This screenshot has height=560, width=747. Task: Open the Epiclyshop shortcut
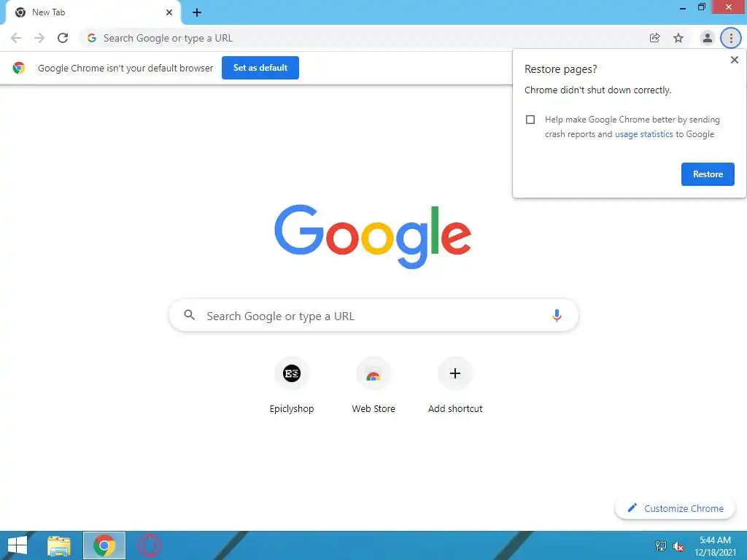(292, 385)
